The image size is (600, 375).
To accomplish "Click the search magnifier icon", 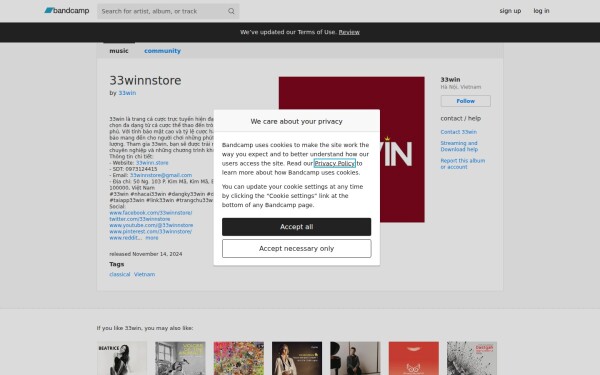I will tap(231, 11).
